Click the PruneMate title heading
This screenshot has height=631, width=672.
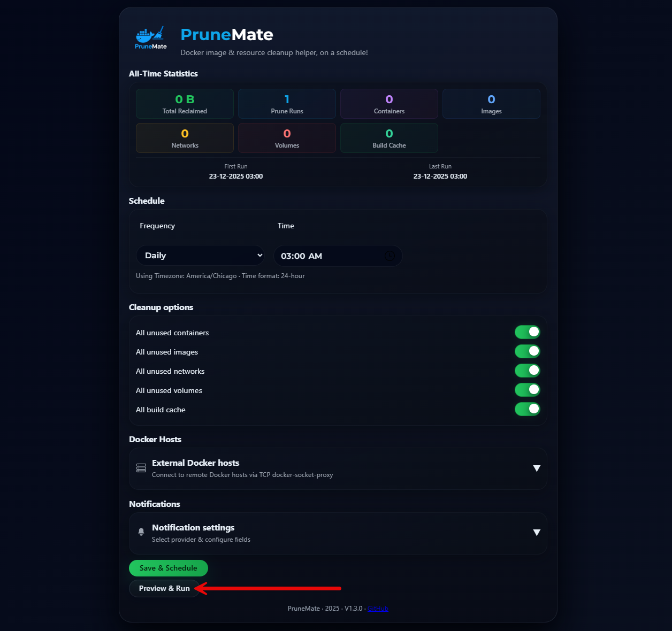coord(227,35)
